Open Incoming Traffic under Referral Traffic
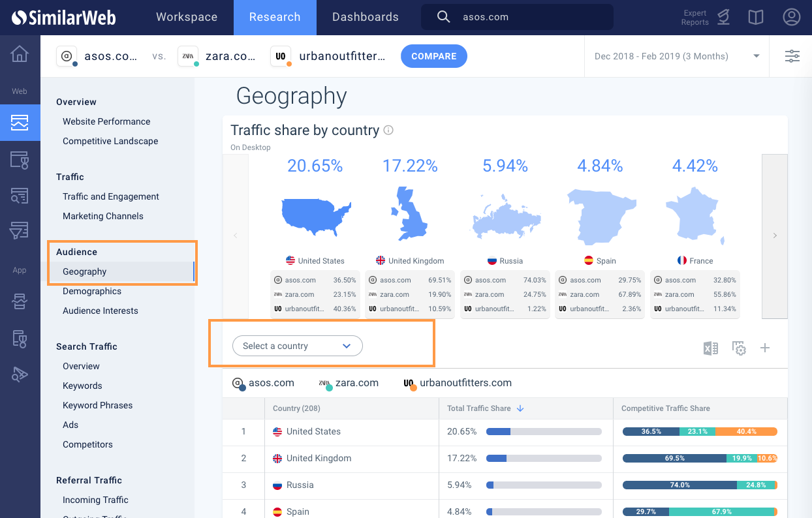Viewport: 812px width, 518px height. [x=95, y=500]
